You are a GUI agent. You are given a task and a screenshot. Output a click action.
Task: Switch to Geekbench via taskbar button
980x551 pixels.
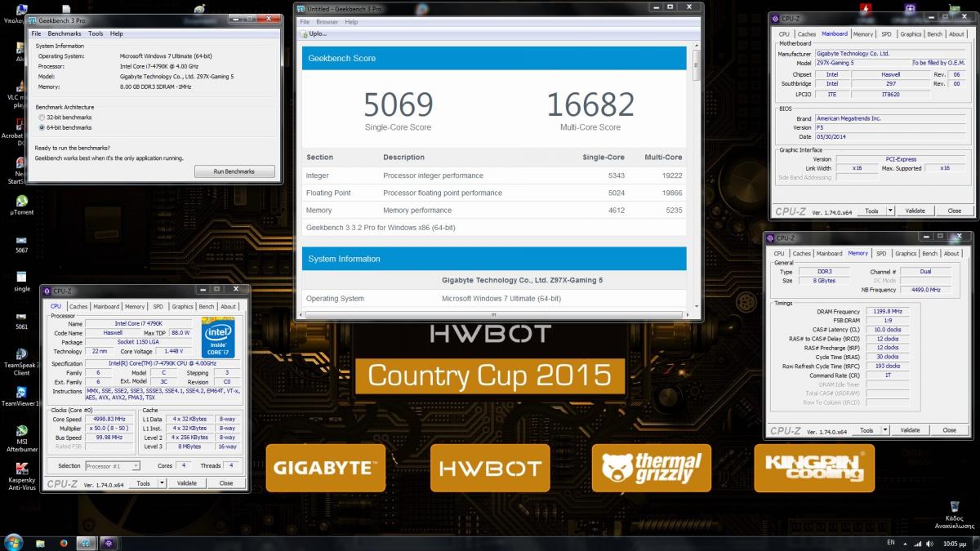point(85,543)
